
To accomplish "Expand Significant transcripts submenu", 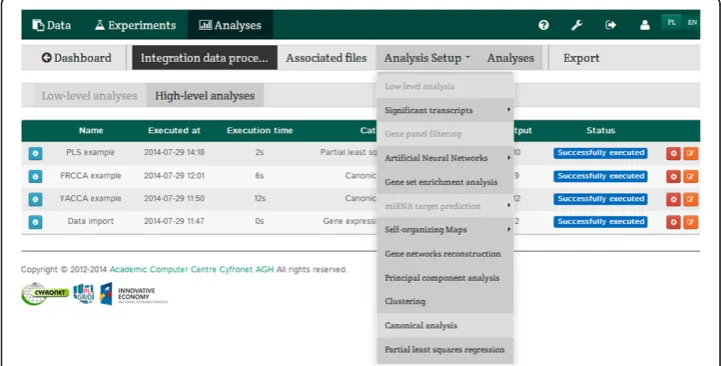I will click(445, 110).
